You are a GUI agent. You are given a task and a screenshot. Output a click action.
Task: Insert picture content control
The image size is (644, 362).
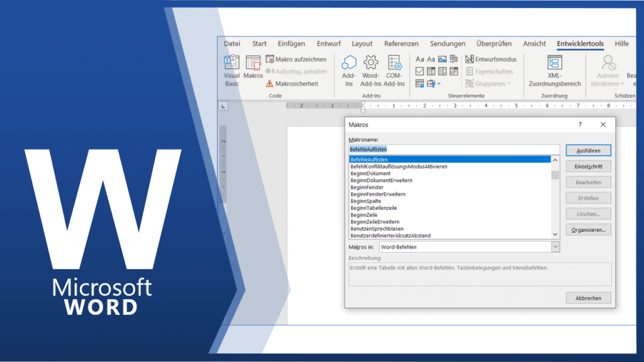442,60
